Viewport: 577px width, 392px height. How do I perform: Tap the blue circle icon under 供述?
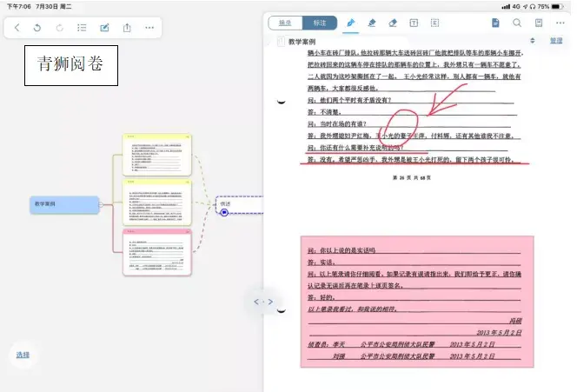[224, 212]
